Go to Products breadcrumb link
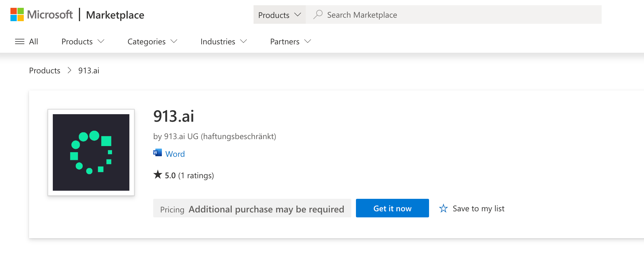 (45, 70)
